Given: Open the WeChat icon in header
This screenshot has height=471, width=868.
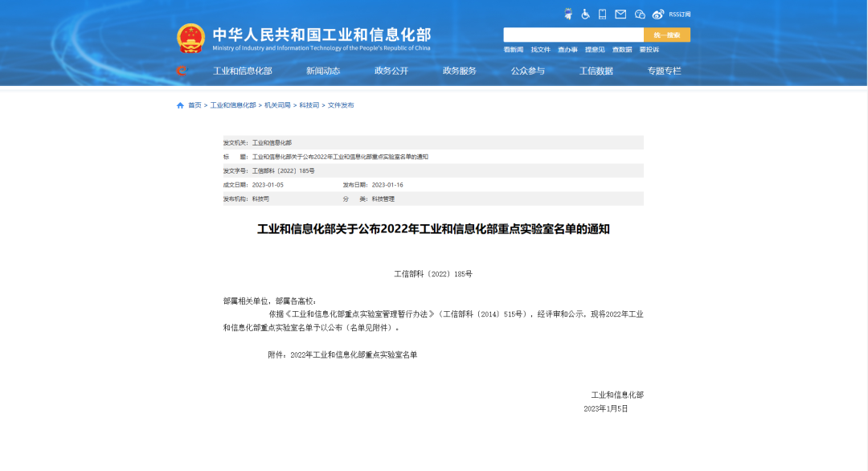Looking at the screenshot, I should coord(640,14).
